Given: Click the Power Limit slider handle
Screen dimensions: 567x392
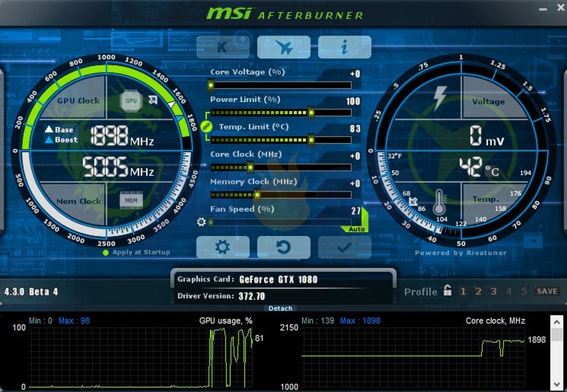Looking at the screenshot, I should pos(311,113).
